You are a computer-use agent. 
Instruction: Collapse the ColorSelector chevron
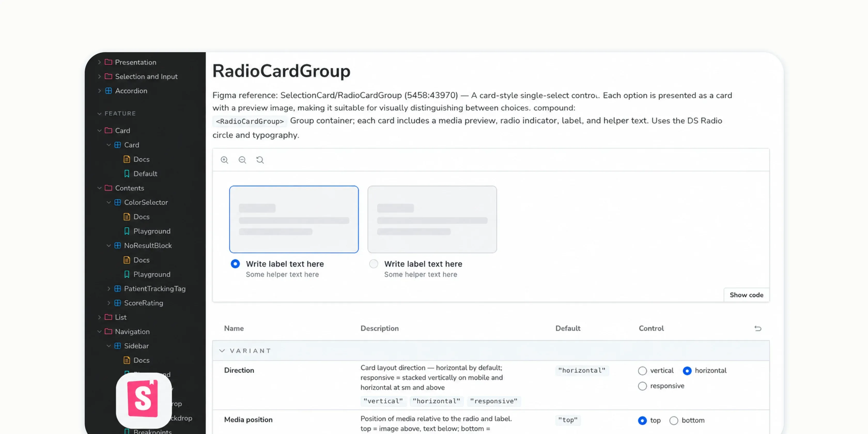click(x=109, y=202)
